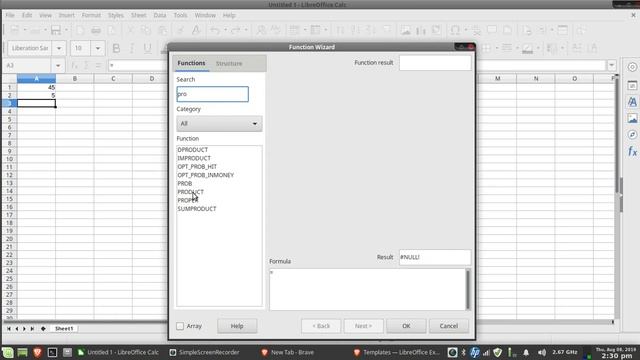Open the Category dropdown showing All

(x=219, y=123)
